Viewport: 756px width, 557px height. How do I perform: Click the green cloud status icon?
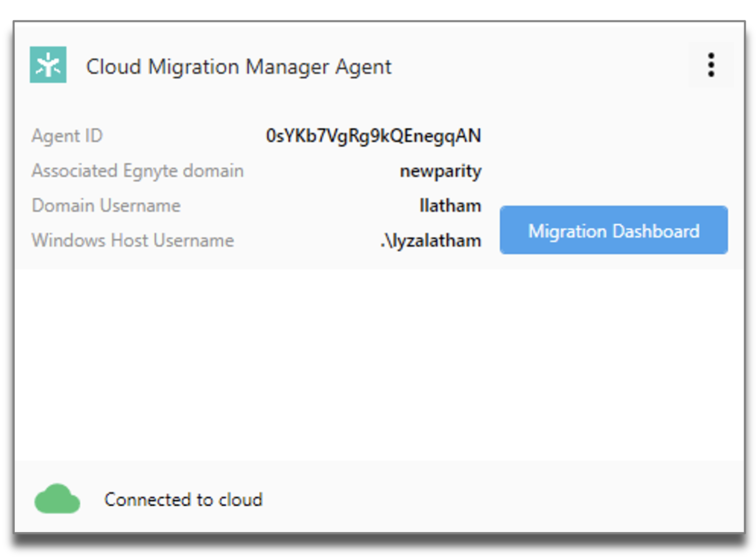pos(57,499)
